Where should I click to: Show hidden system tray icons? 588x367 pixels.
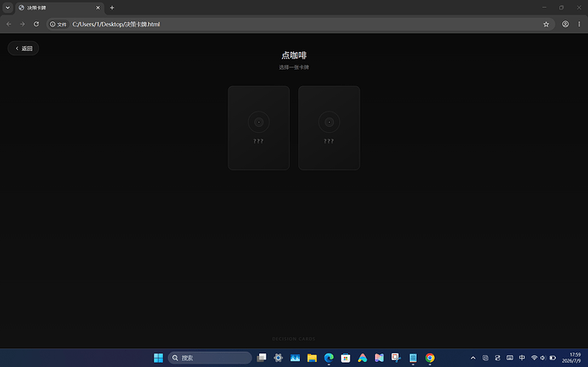(473, 358)
